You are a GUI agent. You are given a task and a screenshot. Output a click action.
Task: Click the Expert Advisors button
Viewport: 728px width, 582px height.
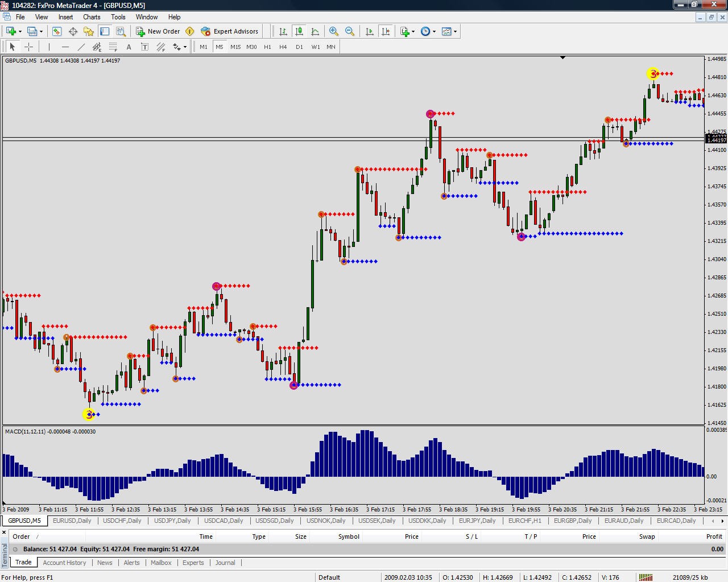pos(229,31)
